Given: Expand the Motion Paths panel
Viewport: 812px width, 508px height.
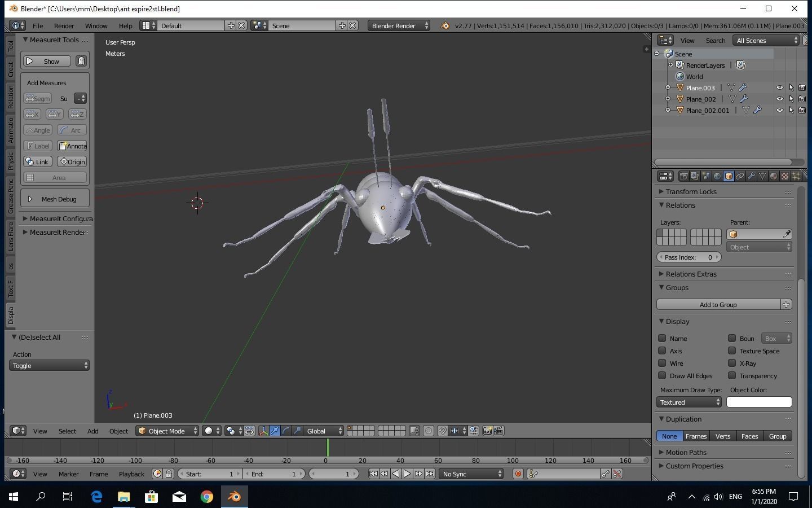Looking at the screenshot, I should pyautogui.click(x=686, y=452).
